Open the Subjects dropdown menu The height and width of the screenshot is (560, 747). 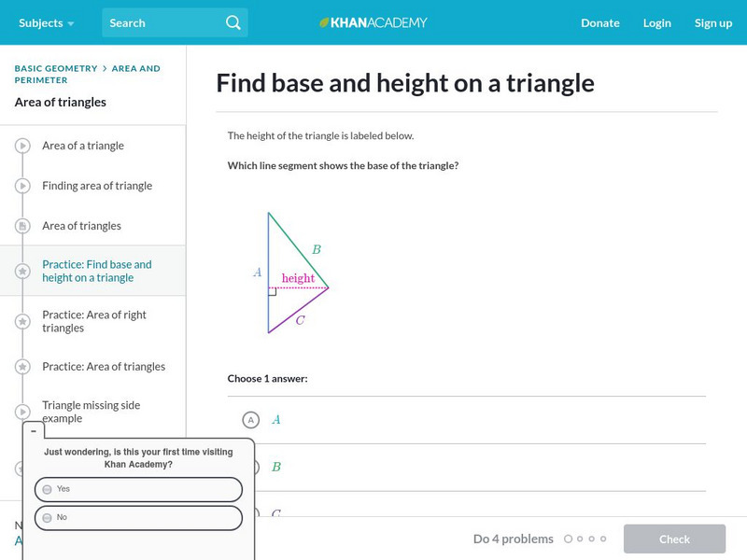click(x=47, y=22)
